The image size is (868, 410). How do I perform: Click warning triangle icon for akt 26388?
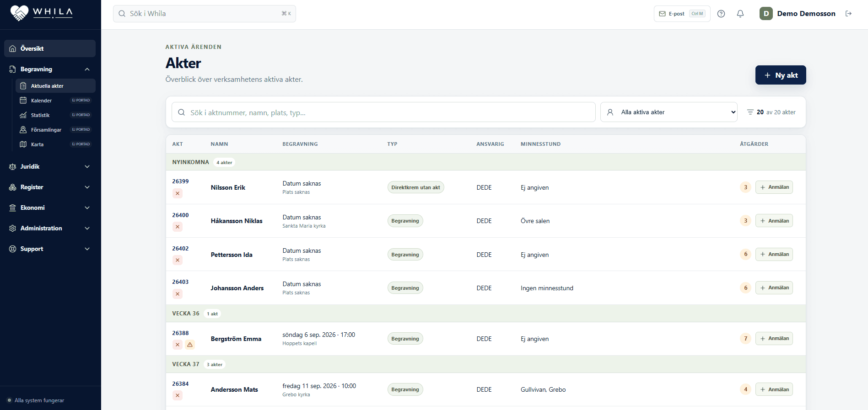pos(190,345)
